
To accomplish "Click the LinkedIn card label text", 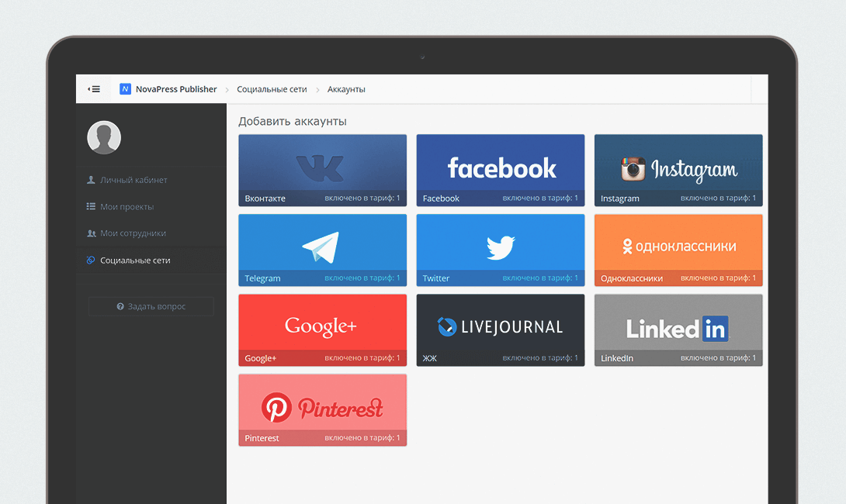I will click(x=617, y=358).
